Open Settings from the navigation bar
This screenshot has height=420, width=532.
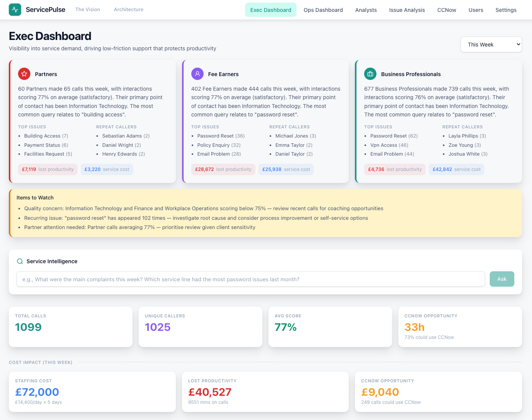click(505, 10)
